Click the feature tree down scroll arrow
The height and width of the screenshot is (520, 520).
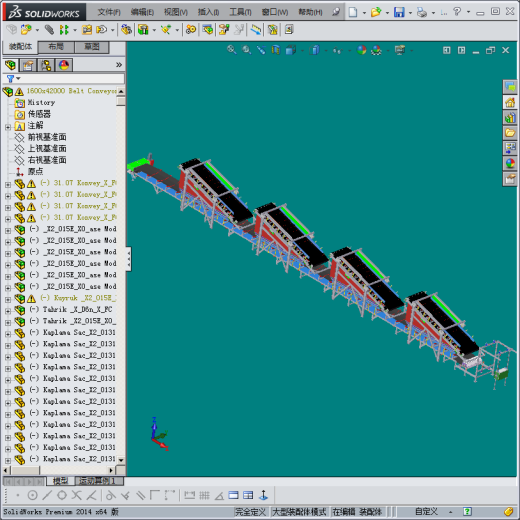point(121,460)
